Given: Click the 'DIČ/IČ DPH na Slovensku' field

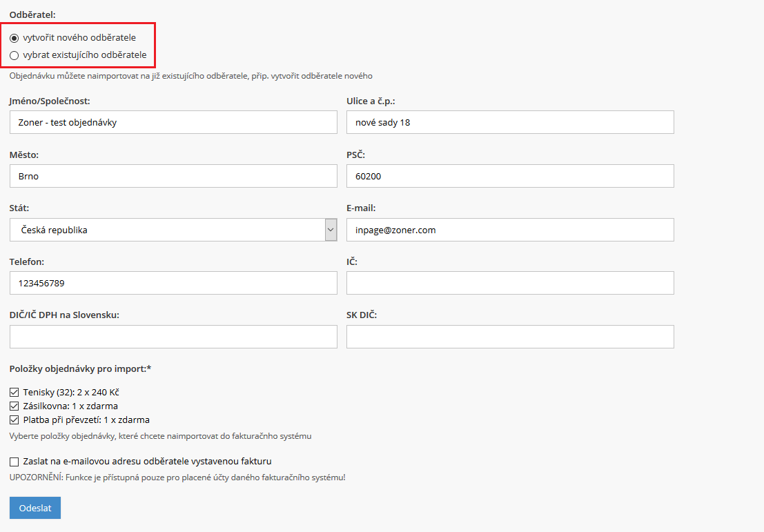Looking at the screenshot, I should coord(173,337).
